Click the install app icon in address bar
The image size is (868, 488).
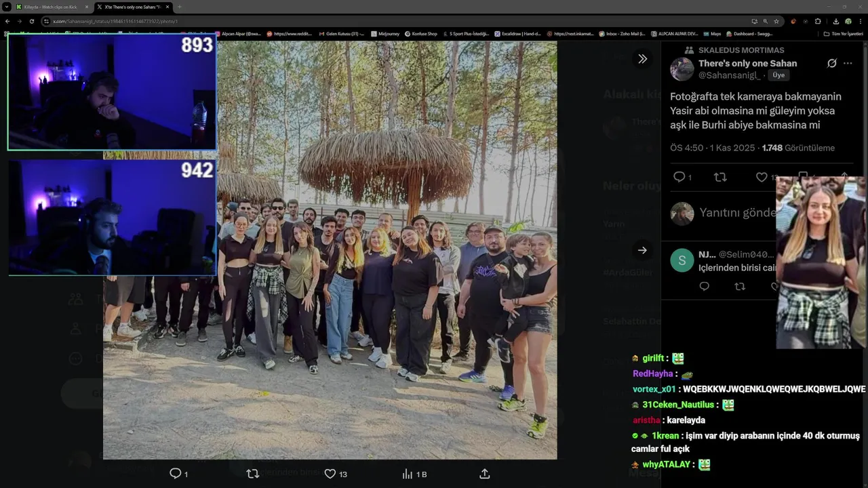[754, 21]
